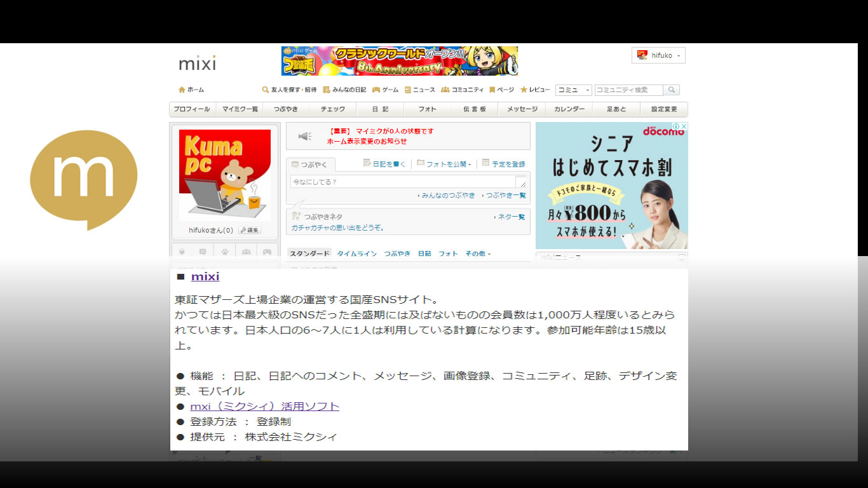The image size is (868, 488).
Task: Select the プロフィール menu tab
Action: [x=192, y=109]
